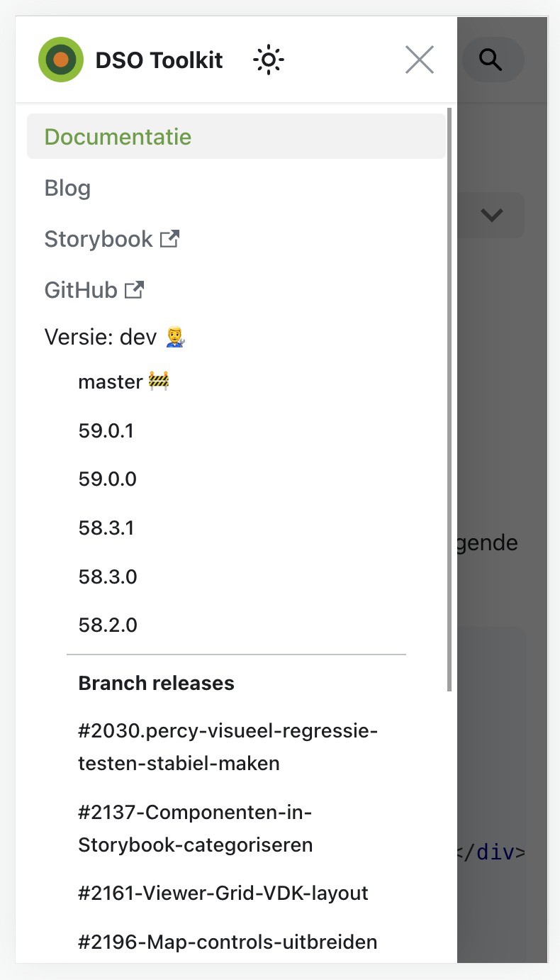Select version 58.3.0 from the list
560x980 pixels.
(x=108, y=577)
